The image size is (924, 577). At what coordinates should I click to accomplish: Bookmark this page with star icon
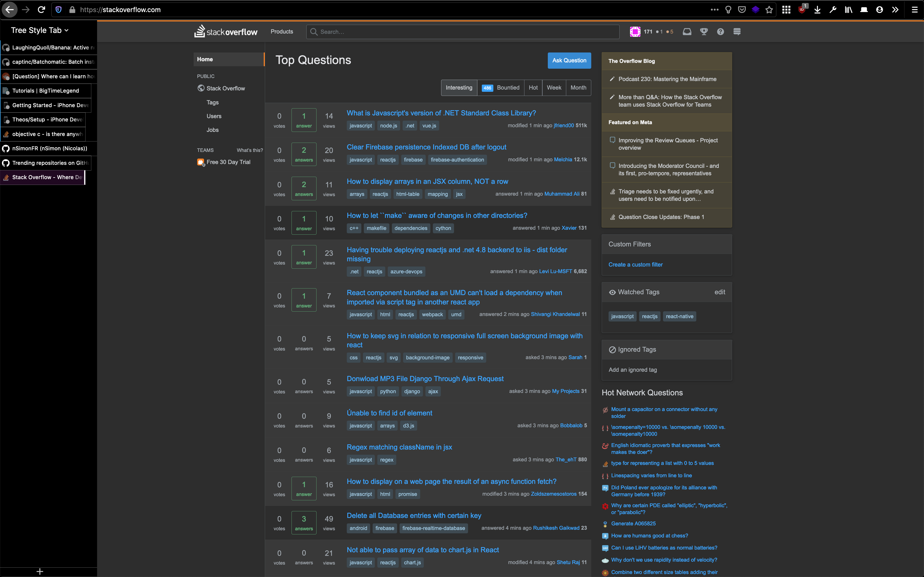[769, 10]
